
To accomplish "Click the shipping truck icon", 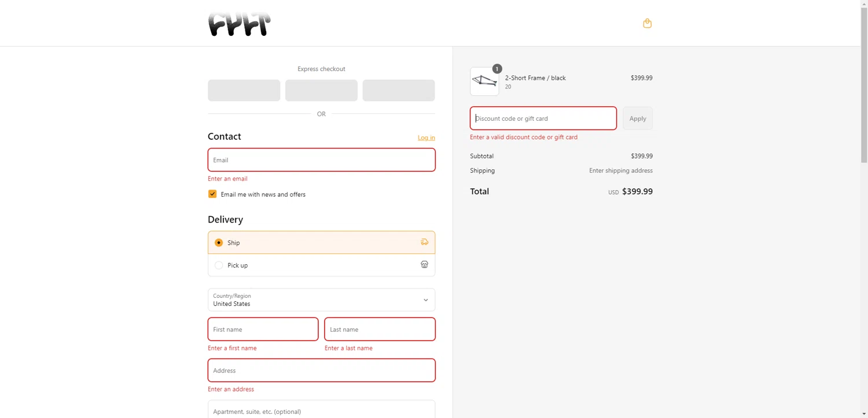I will click(424, 242).
